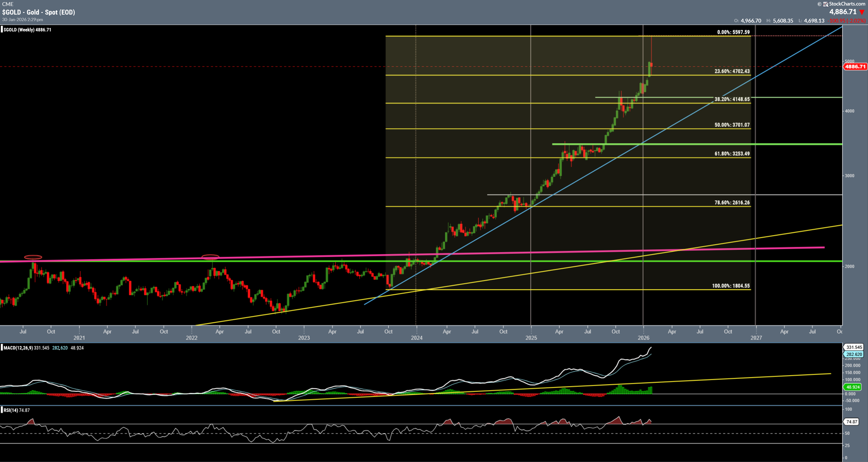Click the 150.000 MACD axis label
The image size is (868, 462).
pyautogui.click(x=853, y=372)
